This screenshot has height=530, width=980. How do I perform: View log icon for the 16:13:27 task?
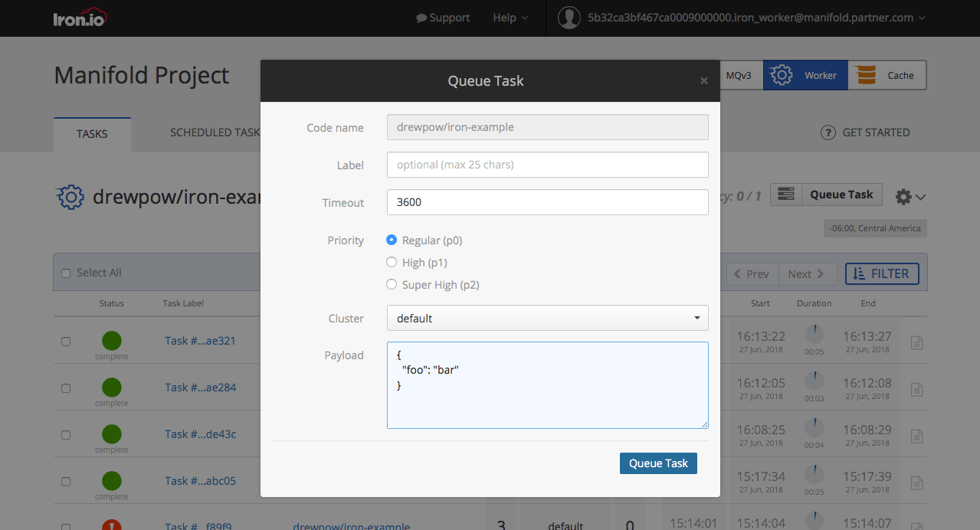(916, 342)
